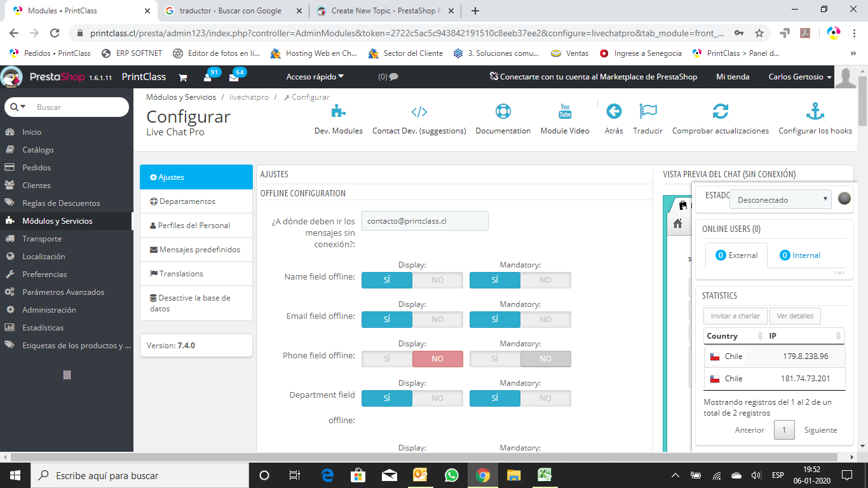Select IP address 179.8.238.96 row
This screenshot has width=868, height=488.
(775, 356)
